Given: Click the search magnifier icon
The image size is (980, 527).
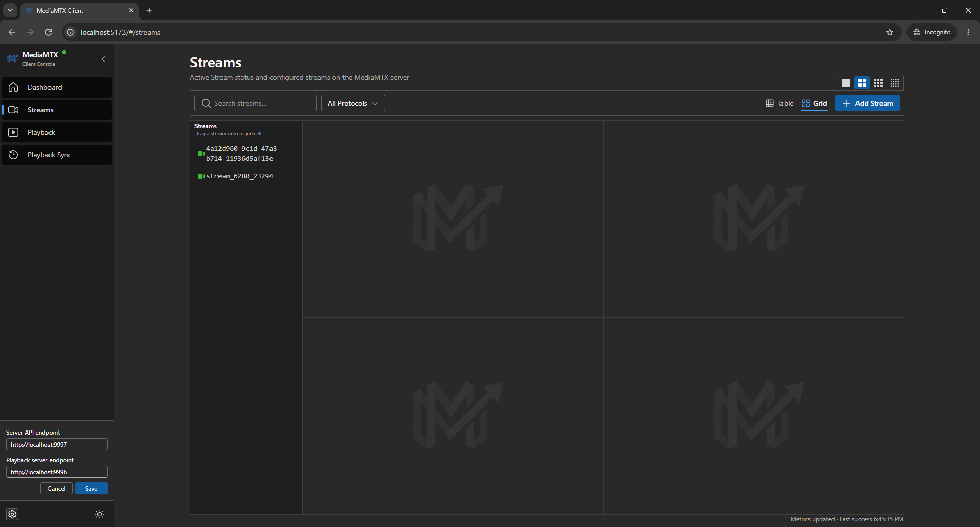Looking at the screenshot, I should [206, 103].
